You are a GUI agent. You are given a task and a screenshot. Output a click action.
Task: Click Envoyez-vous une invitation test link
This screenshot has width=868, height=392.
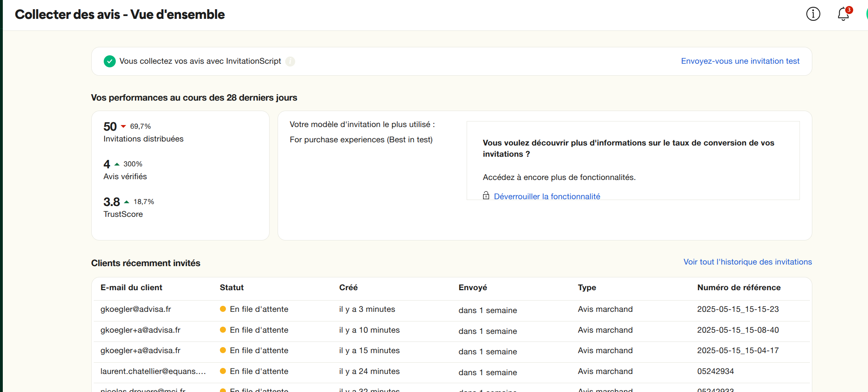[740, 61]
